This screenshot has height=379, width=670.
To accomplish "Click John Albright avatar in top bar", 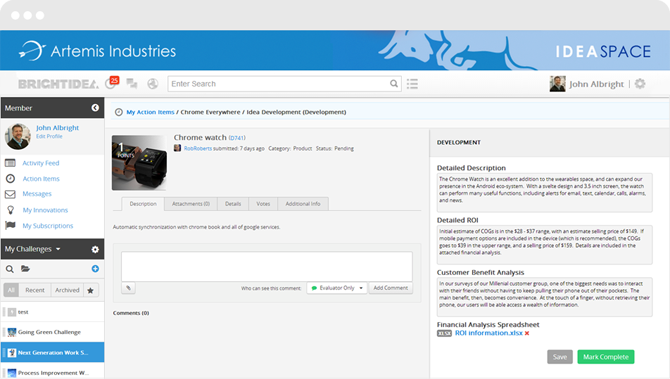I will [x=557, y=84].
